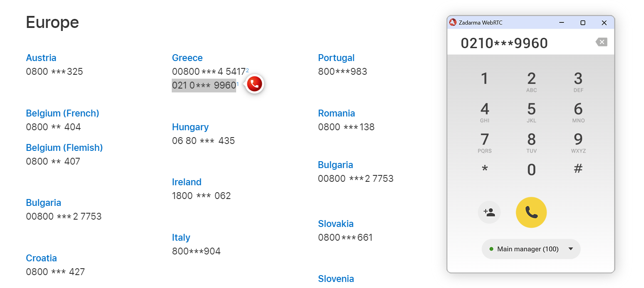644x288 pixels.
Task: Click the red click-to-call phone icon
Action: point(255,84)
